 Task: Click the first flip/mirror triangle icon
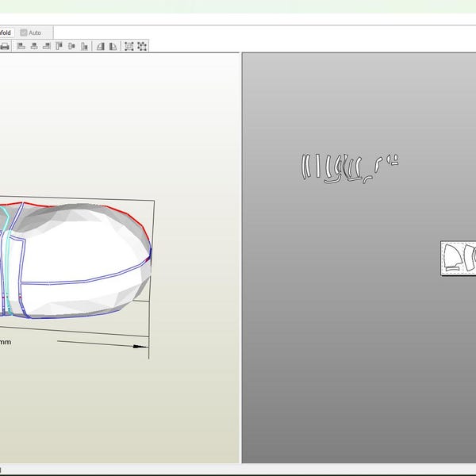(x=101, y=46)
